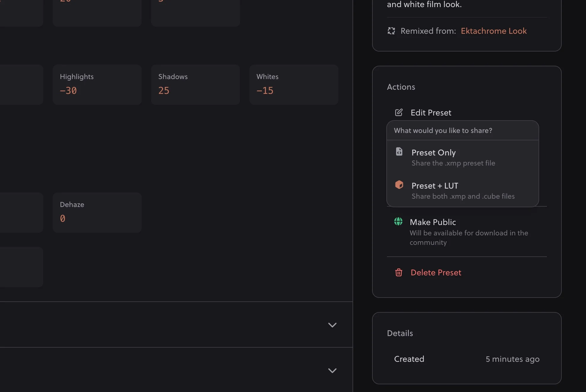This screenshot has height=392, width=586.
Task: Select the Whites adjustment tile
Action: pos(294,84)
